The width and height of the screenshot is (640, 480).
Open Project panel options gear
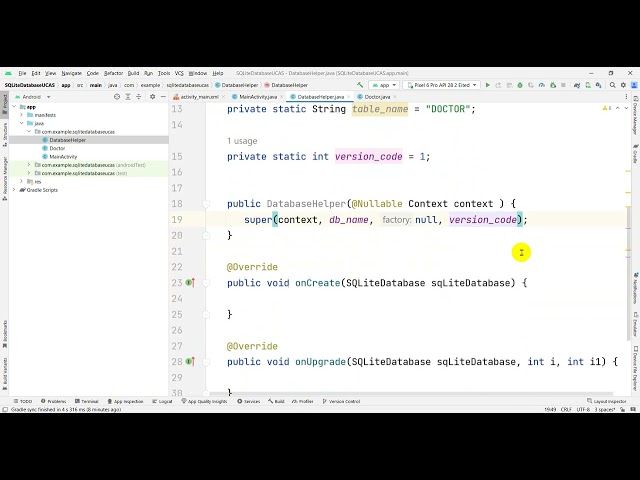(x=152, y=97)
